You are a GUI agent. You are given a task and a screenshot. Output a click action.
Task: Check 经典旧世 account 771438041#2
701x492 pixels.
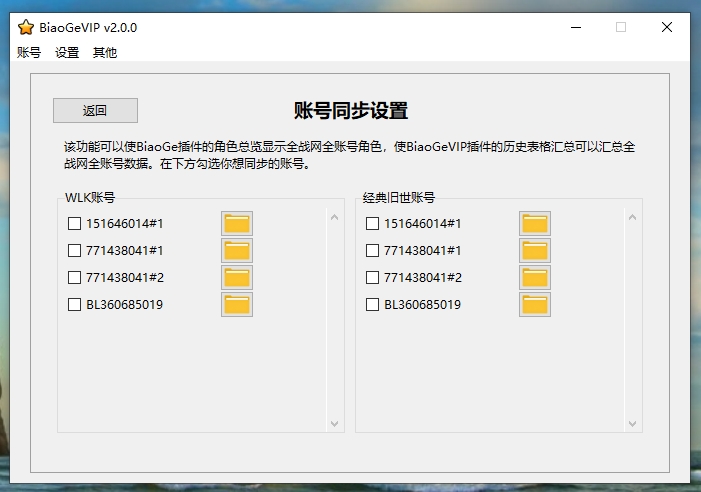coord(372,278)
